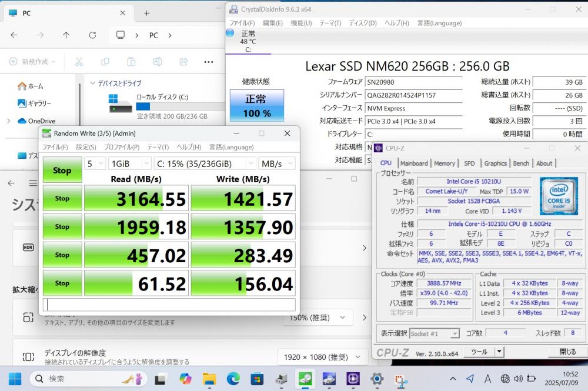The height and width of the screenshot is (391, 588).
Task: Click the Copy icon in Explorer toolbar
Action: point(105,62)
